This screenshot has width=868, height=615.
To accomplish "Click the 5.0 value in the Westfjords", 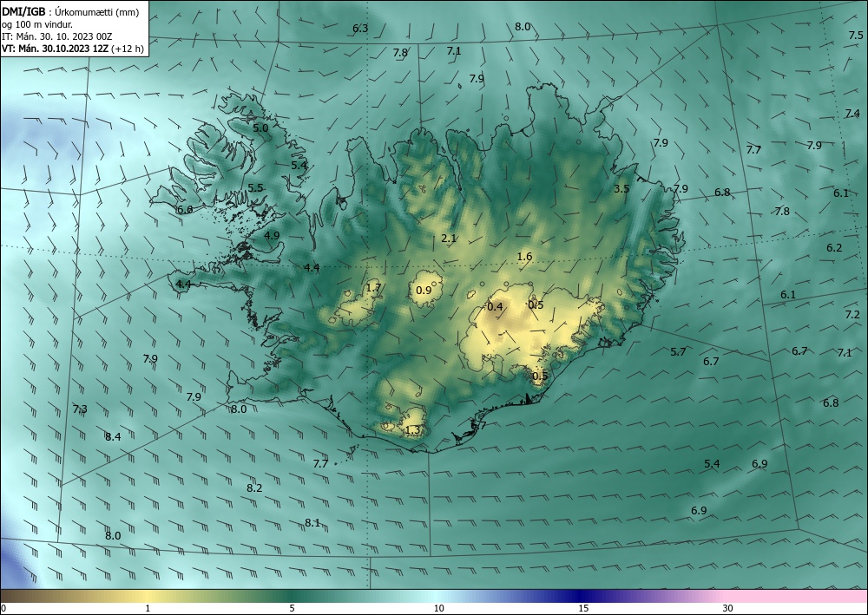I will (x=260, y=128).
